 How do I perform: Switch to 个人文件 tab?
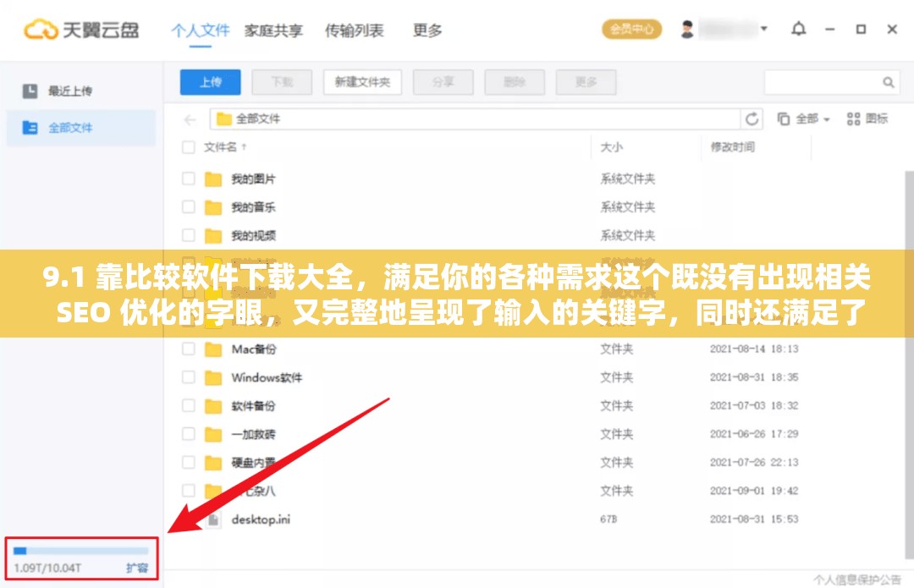(201, 30)
